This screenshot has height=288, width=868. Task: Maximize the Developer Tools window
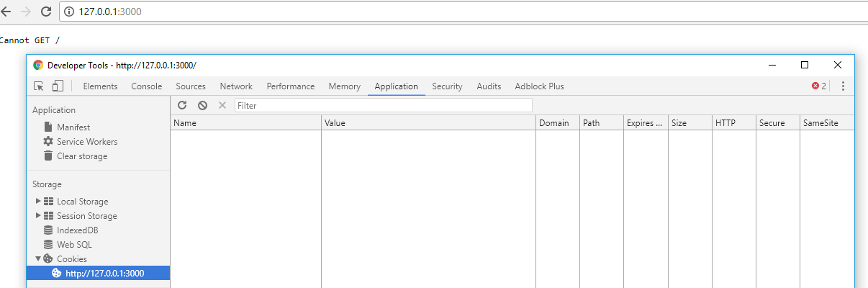(805, 65)
